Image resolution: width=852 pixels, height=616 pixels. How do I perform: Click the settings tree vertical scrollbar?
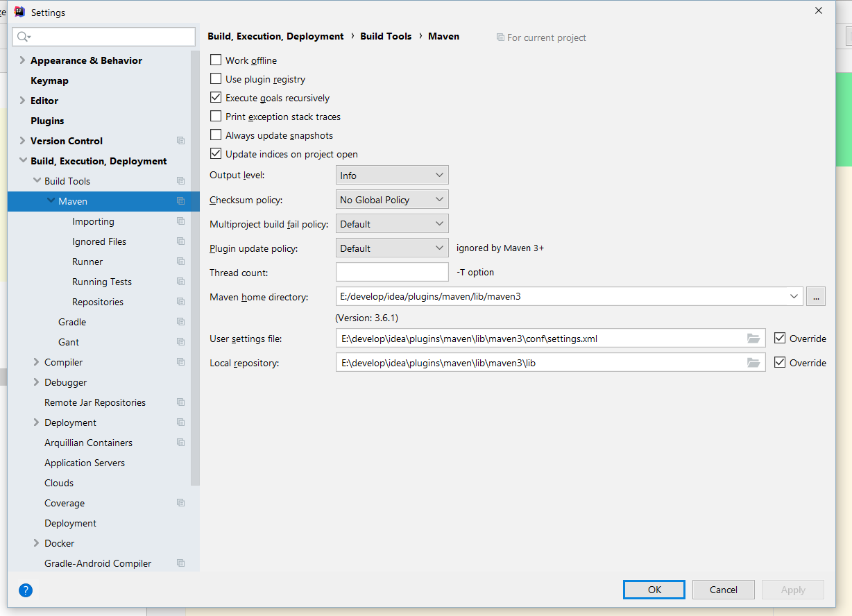[195, 277]
